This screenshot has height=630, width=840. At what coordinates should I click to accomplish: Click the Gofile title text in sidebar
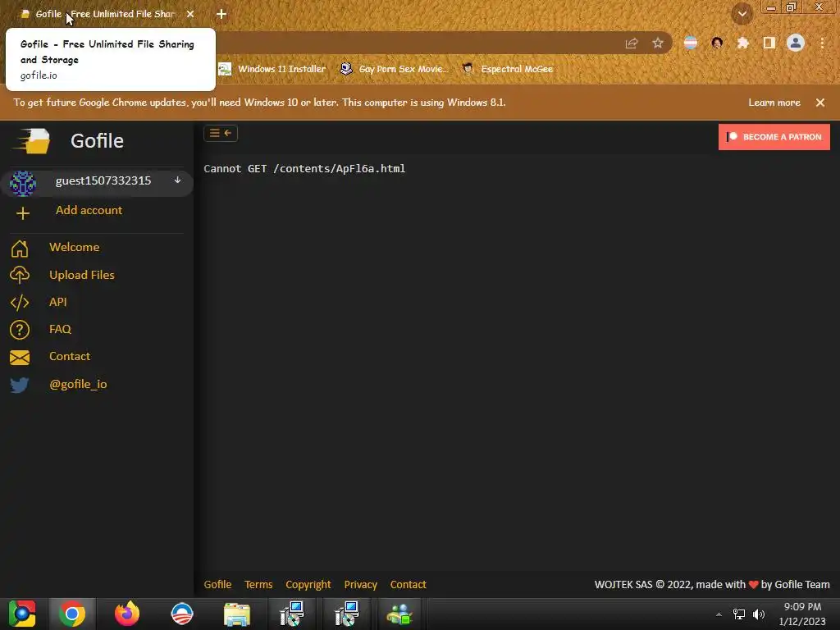coord(97,141)
